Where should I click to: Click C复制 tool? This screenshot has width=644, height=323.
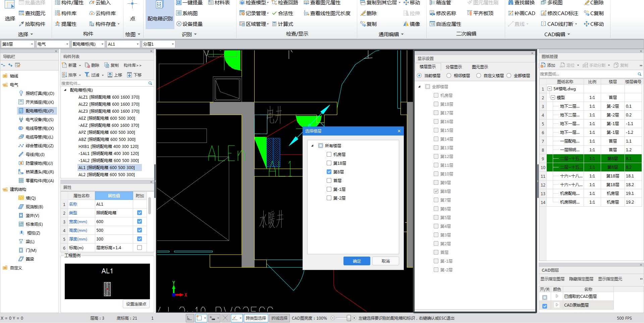[594, 13]
